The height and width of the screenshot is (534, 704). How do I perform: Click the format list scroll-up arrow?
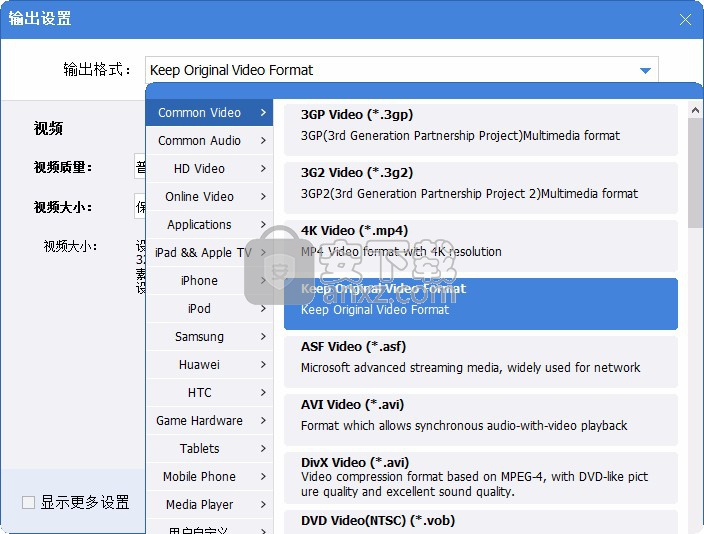[695, 110]
